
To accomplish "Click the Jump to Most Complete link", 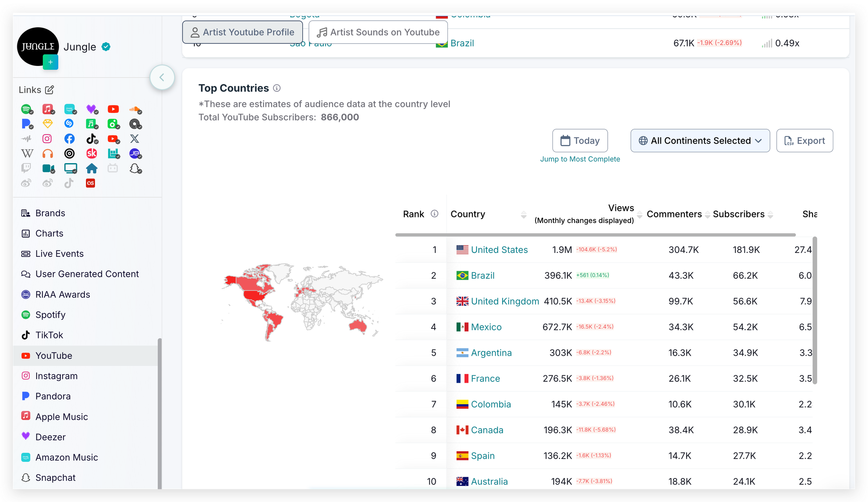I will 580,159.
